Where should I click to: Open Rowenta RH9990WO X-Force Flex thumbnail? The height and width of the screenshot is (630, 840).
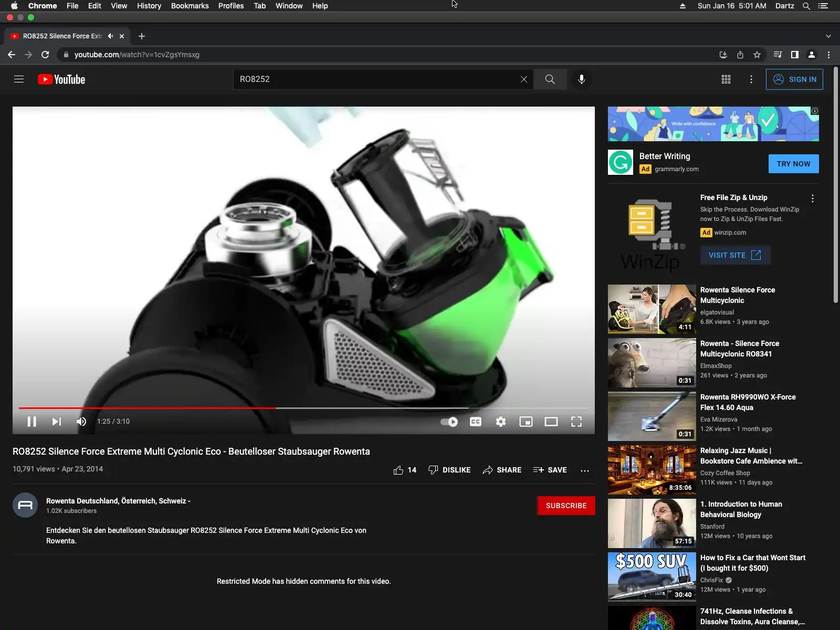[652, 416]
